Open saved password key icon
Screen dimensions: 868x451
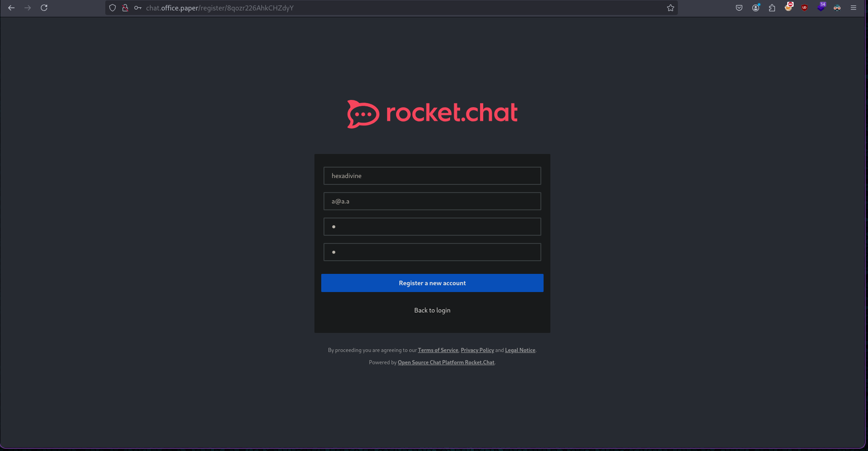138,8
